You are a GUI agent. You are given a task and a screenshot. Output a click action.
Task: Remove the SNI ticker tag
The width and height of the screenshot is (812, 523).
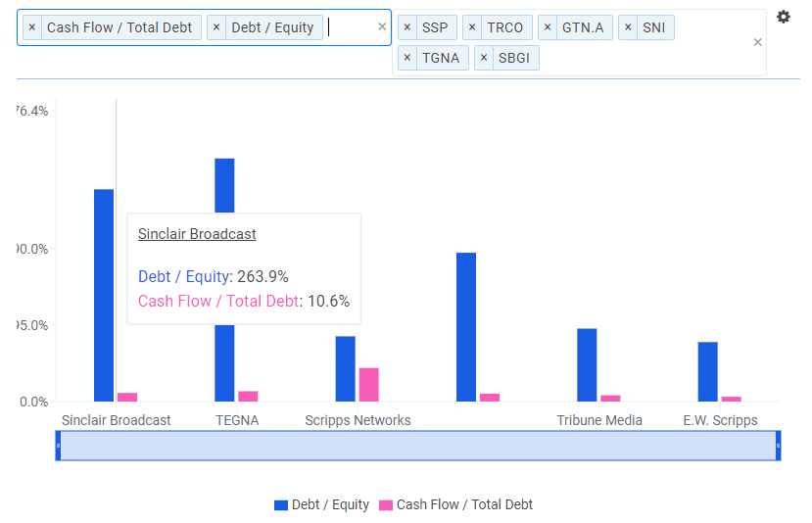(628, 27)
